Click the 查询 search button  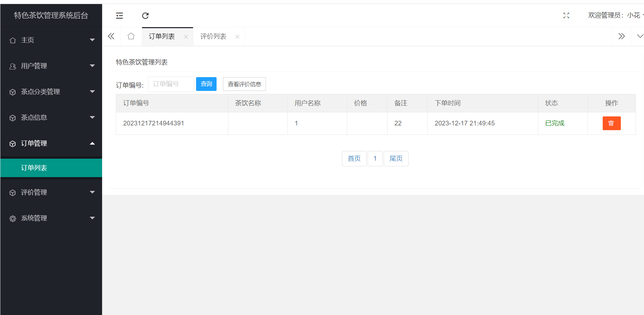tap(206, 84)
